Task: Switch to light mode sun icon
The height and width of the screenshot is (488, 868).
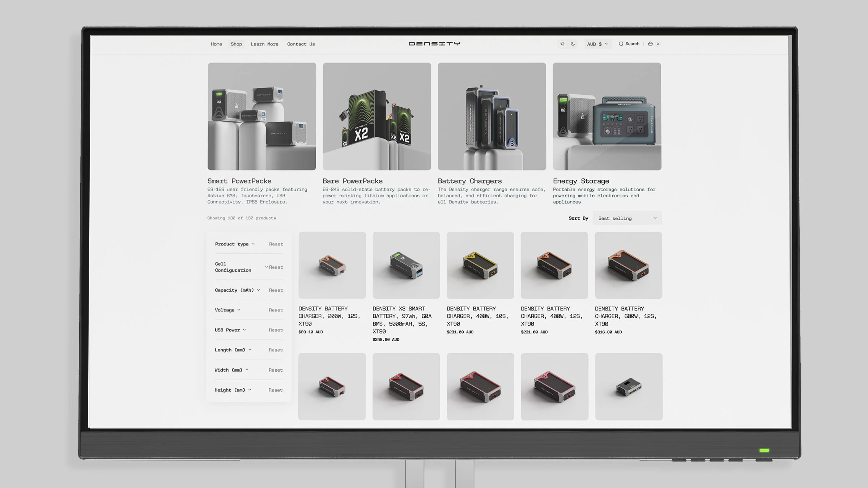Action: tap(562, 44)
